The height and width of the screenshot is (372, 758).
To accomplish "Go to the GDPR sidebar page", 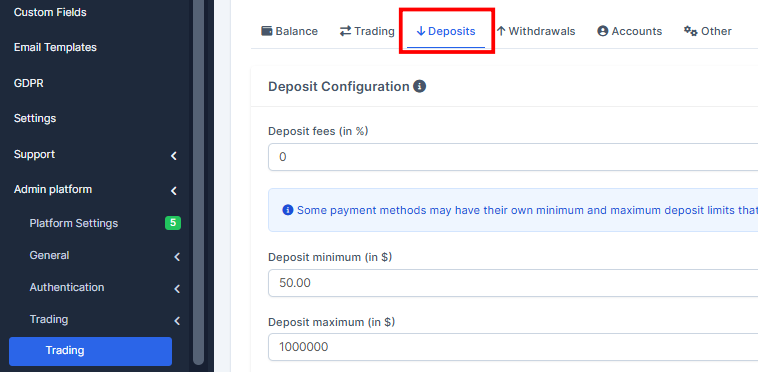I will pos(29,83).
